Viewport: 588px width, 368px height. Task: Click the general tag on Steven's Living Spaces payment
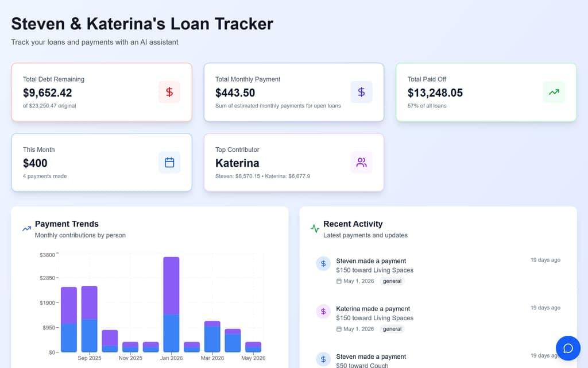point(392,281)
